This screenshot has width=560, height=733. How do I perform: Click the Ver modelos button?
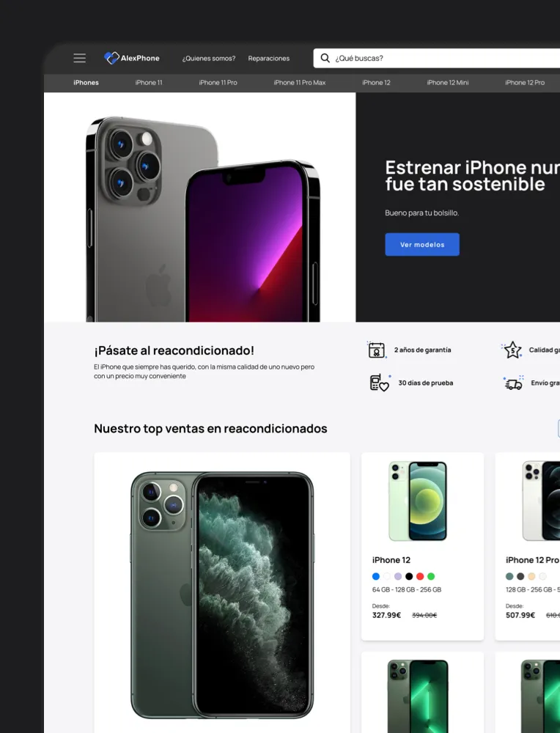point(422,245)
